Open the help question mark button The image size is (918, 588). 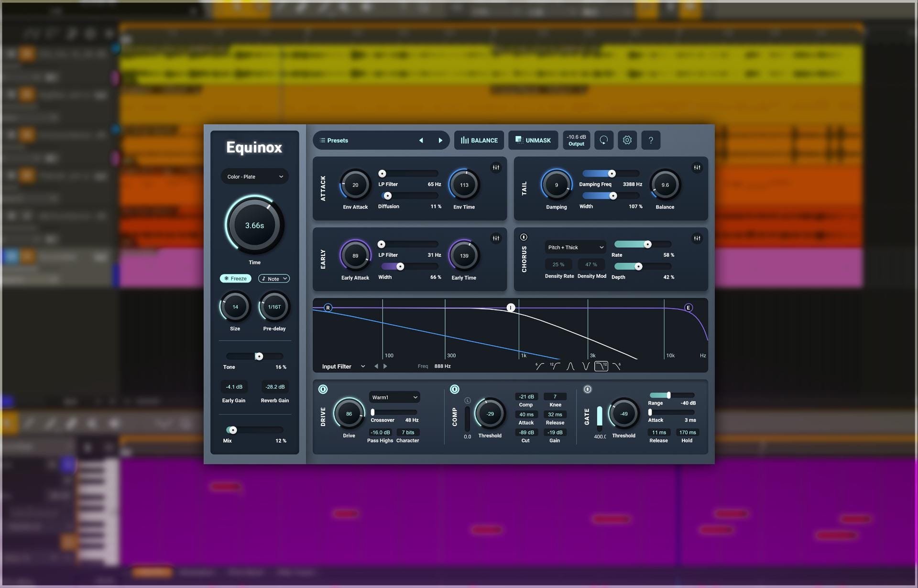(x=651, y=140)
